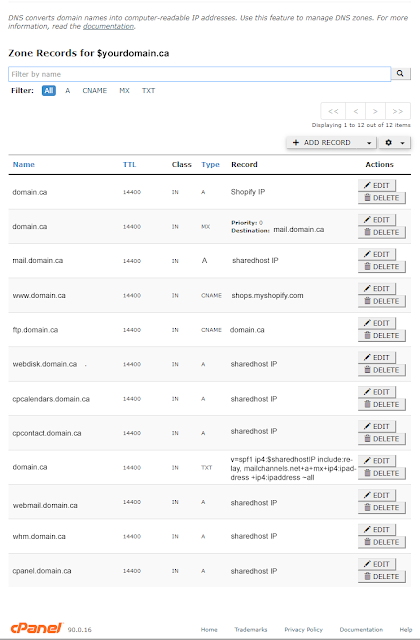
Task: Expand the Add Record dropdown arrow
Action: tap(369, 143)
